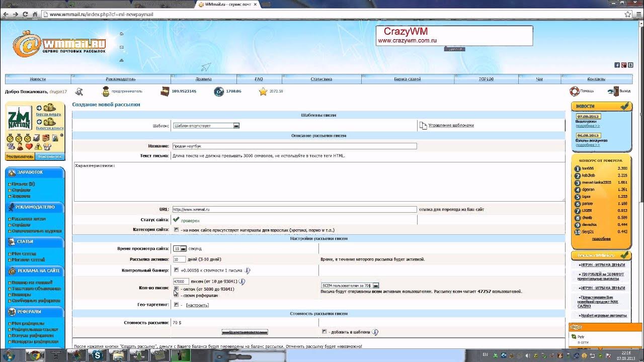Toggle the Контрольный баннер checkbox
Image resolution: width=644 pixels, height=362 pixels.
click(176, 270)
